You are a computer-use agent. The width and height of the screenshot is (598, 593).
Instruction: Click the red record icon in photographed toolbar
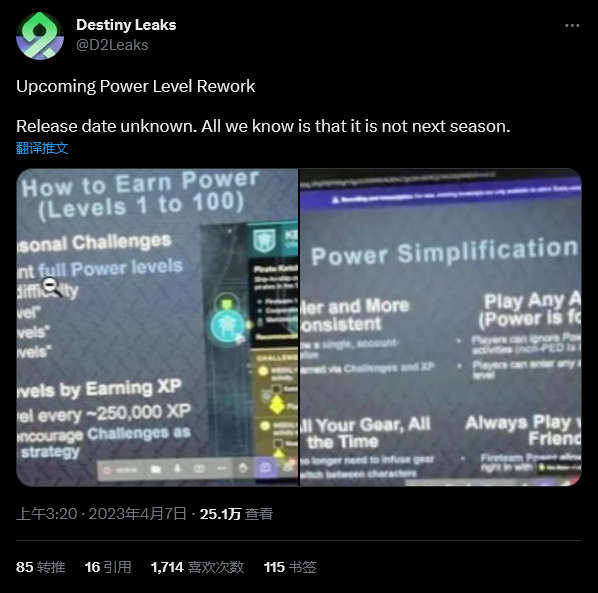[107, 470]
